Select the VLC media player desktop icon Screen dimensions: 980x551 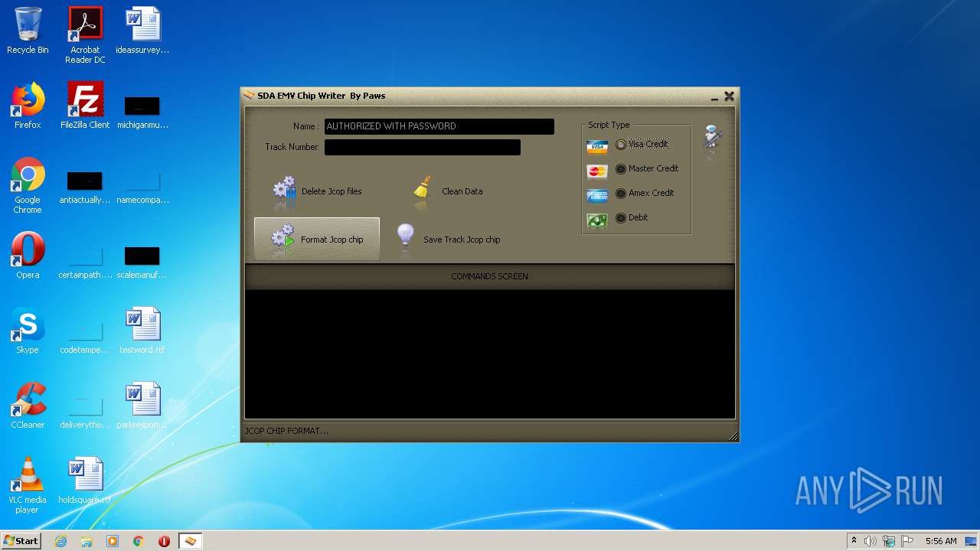28,486
